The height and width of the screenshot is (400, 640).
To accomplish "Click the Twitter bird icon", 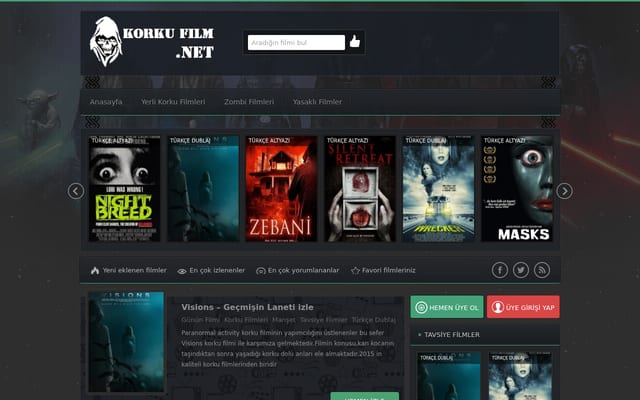I will 521,270.
